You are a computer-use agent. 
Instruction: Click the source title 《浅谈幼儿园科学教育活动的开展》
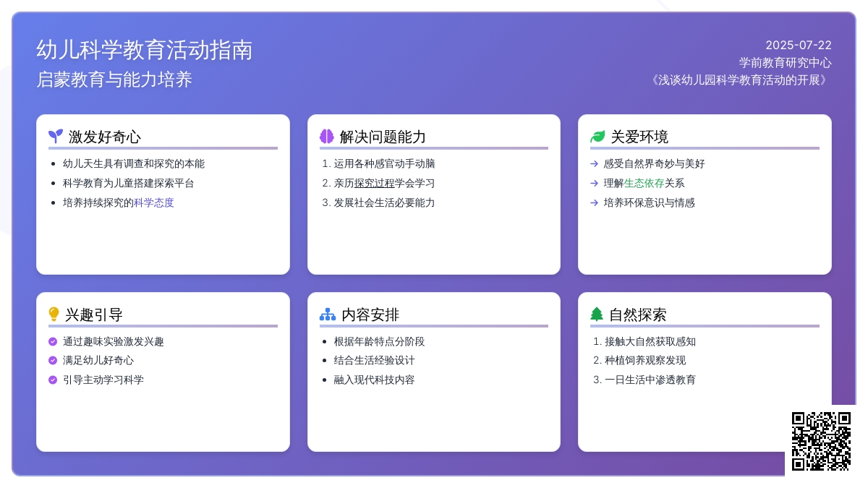(739, 80)
